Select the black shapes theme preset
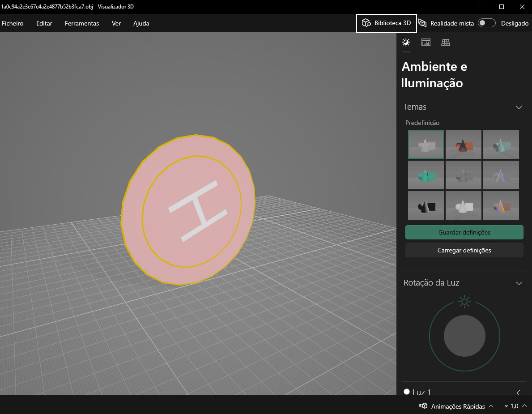The image size is (532, 414). [426, 205]
